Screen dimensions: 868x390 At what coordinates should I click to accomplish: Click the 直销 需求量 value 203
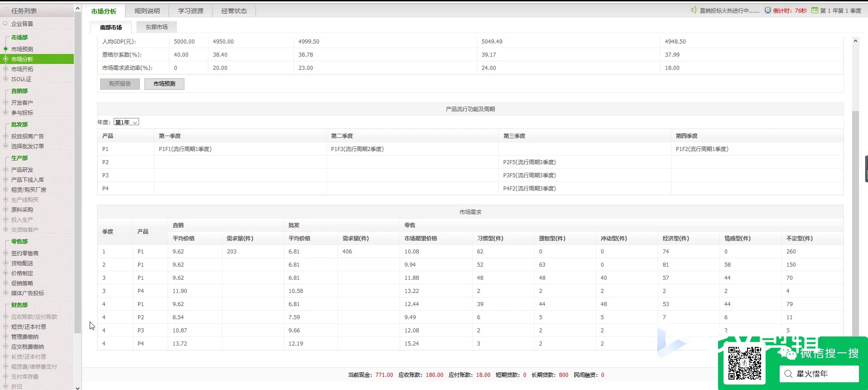231,251
